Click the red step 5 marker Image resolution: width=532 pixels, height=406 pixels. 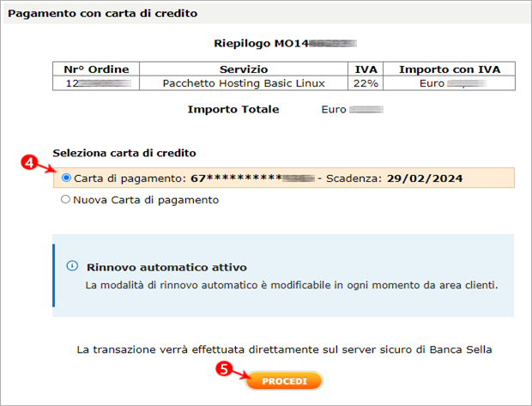224,368
